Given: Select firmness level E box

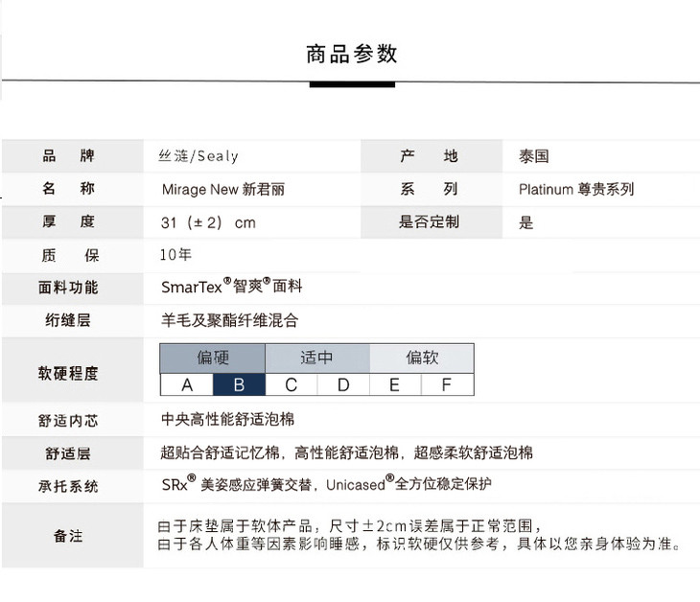Looking at the screenshot, I should pyautogui.click(x=395, y=385).
